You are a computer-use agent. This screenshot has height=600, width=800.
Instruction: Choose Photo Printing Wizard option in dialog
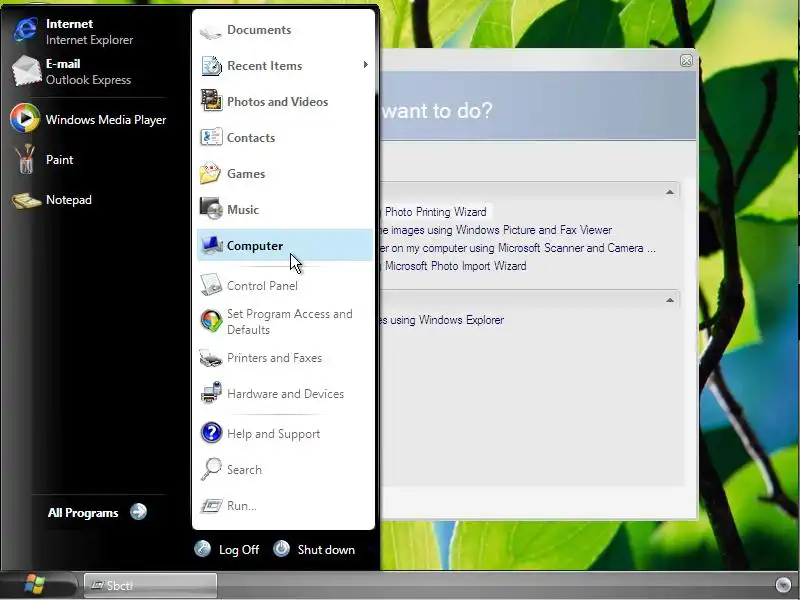click(x=435, y=212)
